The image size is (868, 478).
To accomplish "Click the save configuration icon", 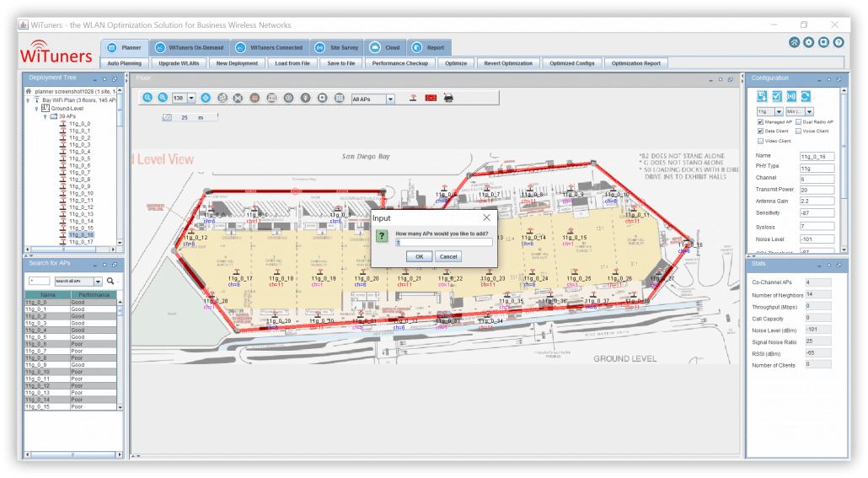I will point(762,96).
